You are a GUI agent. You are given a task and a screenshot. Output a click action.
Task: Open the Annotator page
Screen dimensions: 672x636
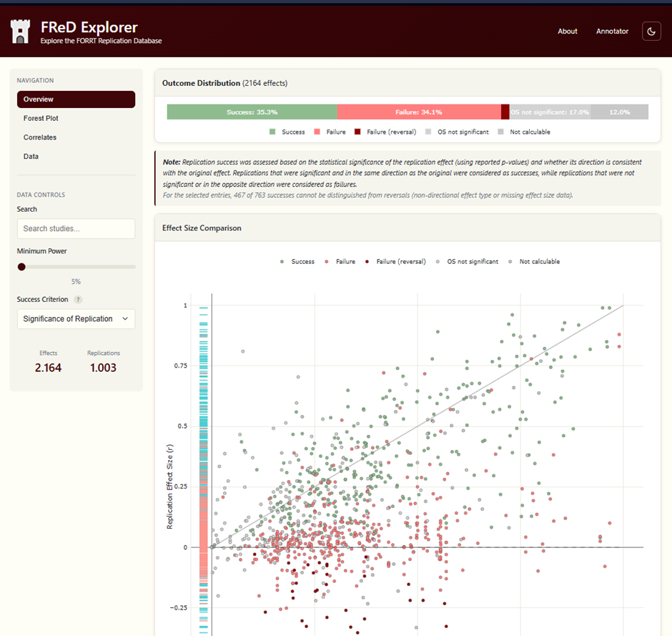[x=612, y=31]
